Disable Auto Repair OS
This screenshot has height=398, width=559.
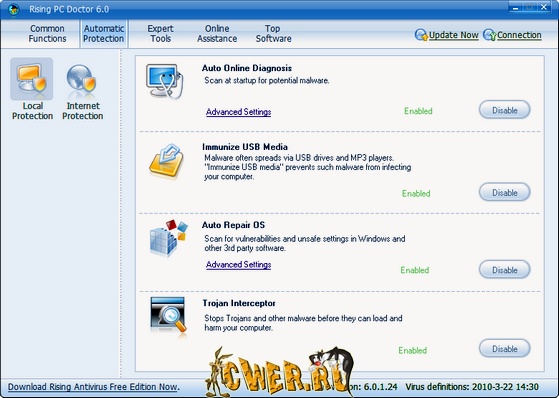[504, 270]
